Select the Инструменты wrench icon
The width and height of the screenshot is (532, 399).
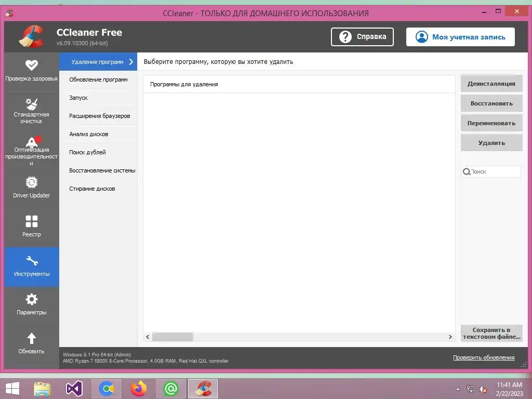32,261
